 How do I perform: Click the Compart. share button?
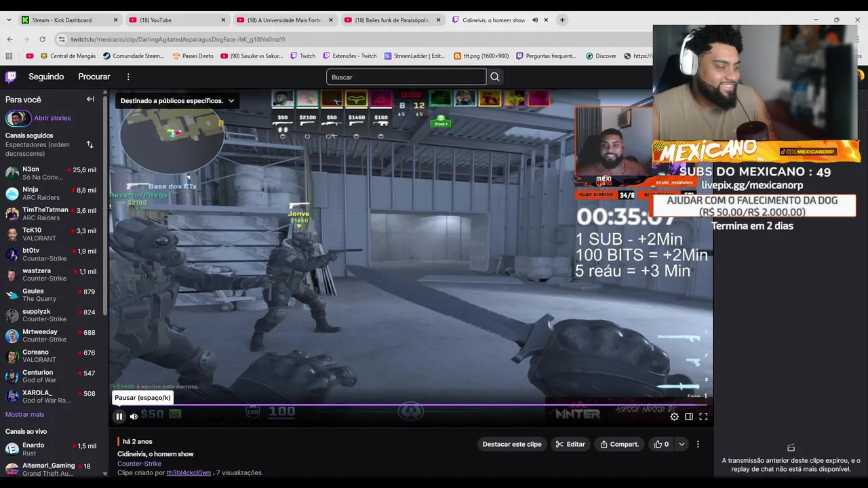(619, 444)
